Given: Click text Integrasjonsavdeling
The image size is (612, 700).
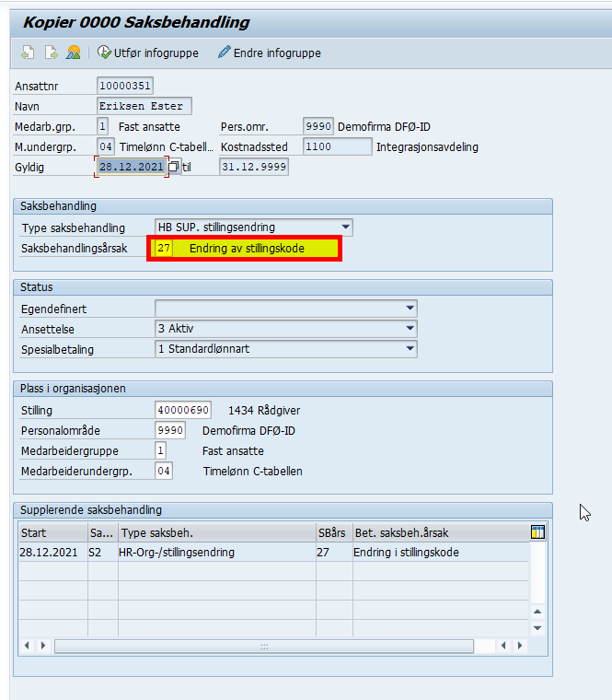Looking at the screenshot, I should pos(427,146).
